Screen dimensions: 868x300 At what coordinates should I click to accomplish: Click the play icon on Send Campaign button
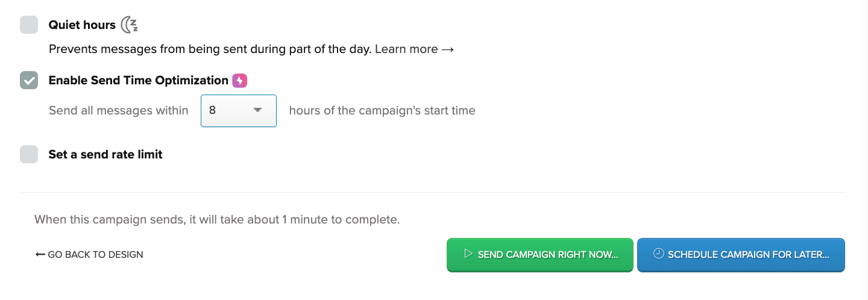468,254
